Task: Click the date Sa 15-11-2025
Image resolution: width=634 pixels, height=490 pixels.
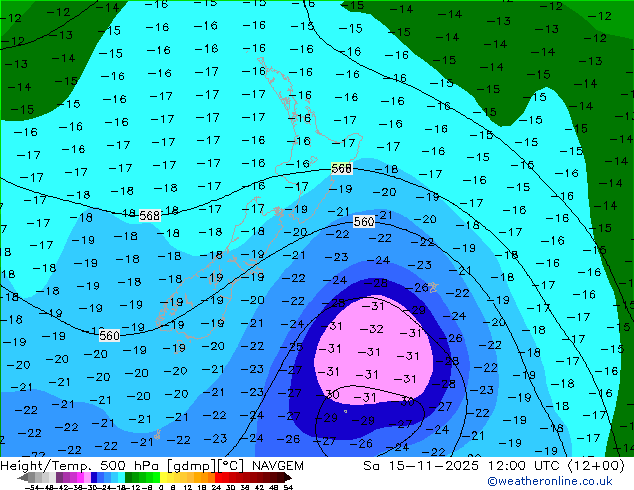Action: (421, 466)
